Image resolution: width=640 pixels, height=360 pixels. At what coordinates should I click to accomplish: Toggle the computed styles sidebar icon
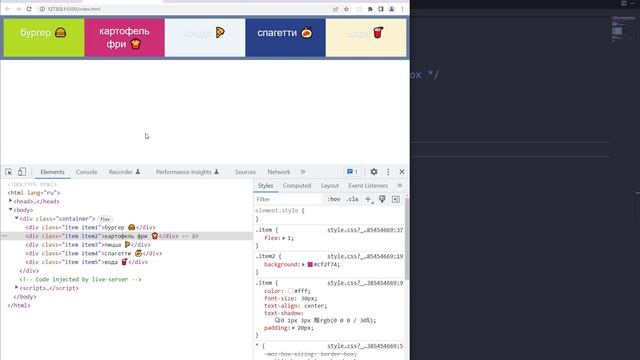pos(396,199)
